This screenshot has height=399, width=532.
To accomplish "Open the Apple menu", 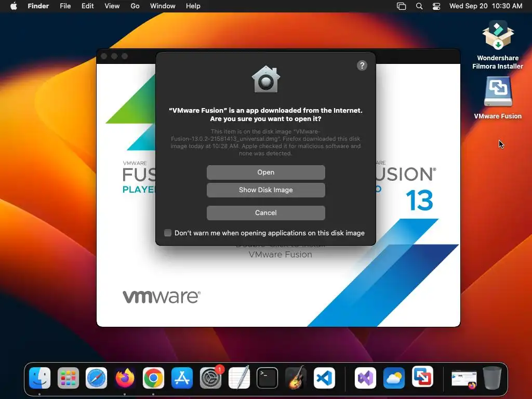I will point(14,6).
